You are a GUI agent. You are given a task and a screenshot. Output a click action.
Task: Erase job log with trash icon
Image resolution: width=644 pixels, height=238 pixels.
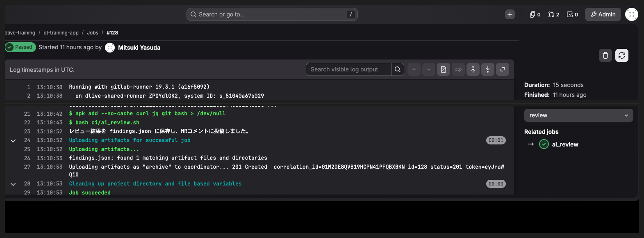(605, 55)
